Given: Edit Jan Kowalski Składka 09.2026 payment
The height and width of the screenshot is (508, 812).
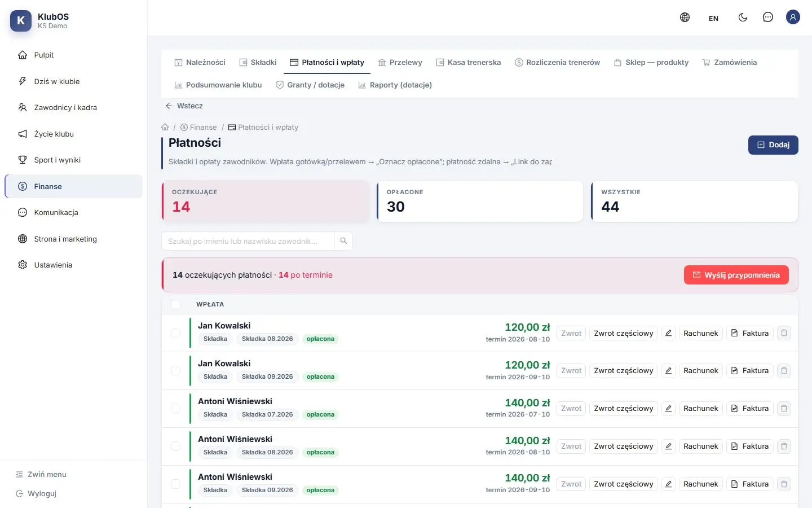Looking at the screenshot, I should pos(668,371).
